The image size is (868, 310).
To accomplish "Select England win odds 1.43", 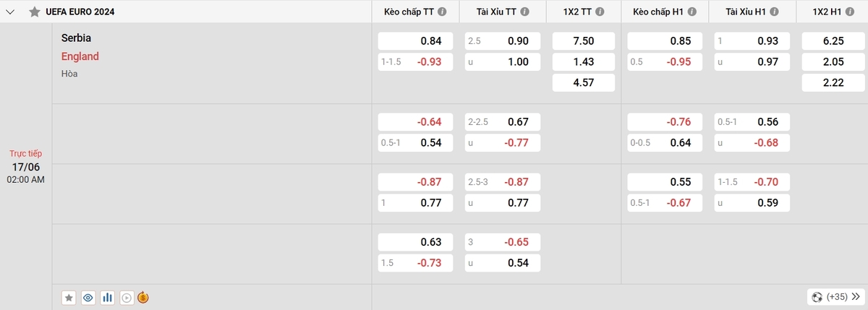I will (x=583, y=62).
